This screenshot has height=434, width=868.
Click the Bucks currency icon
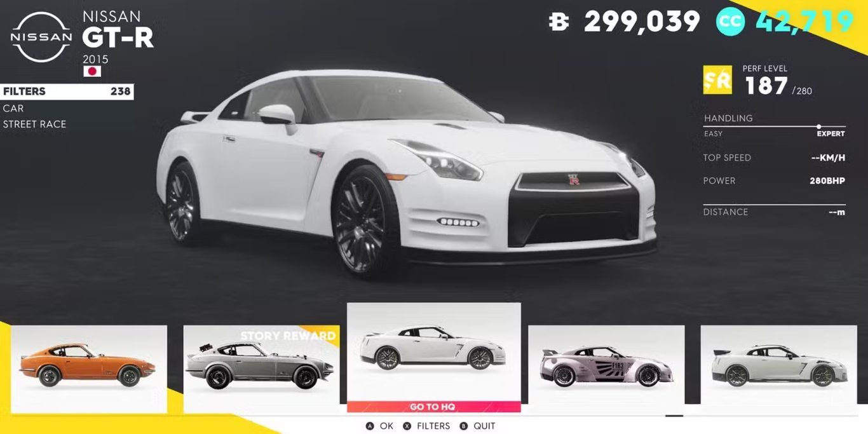[x=559, y=23]
